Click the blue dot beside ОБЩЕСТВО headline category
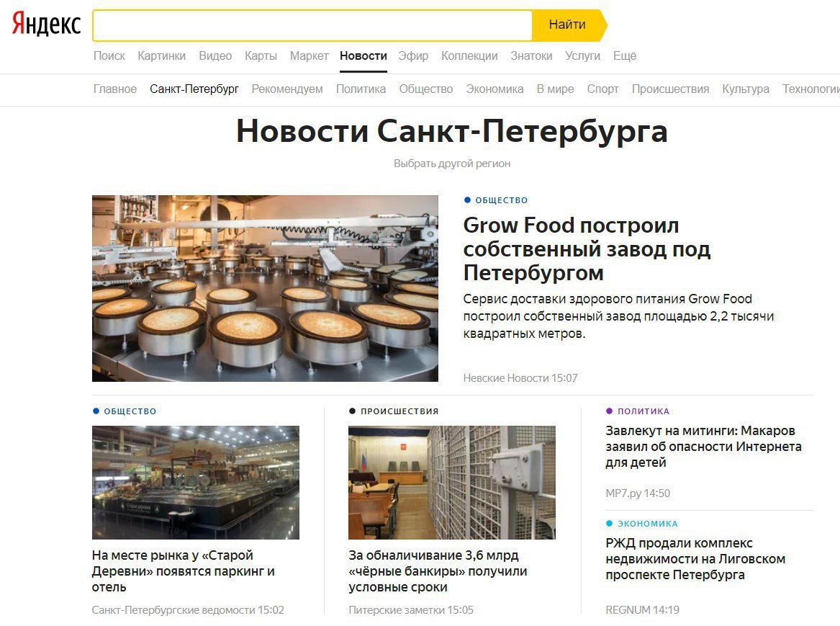 pos(467,200)
